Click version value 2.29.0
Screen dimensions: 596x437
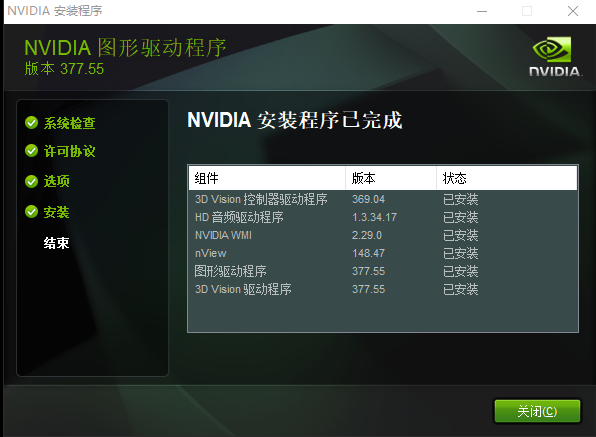point(367,235)
